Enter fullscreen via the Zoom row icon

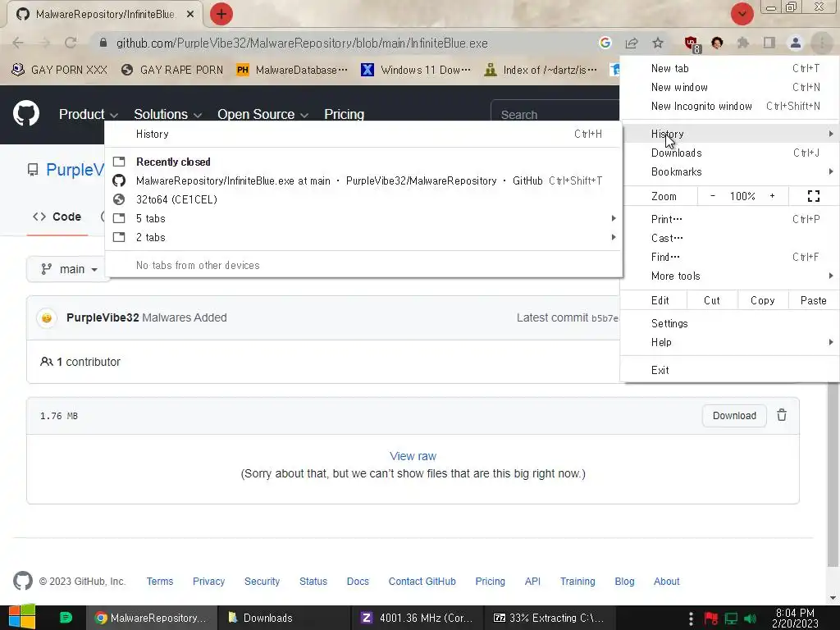coord(813,196)
